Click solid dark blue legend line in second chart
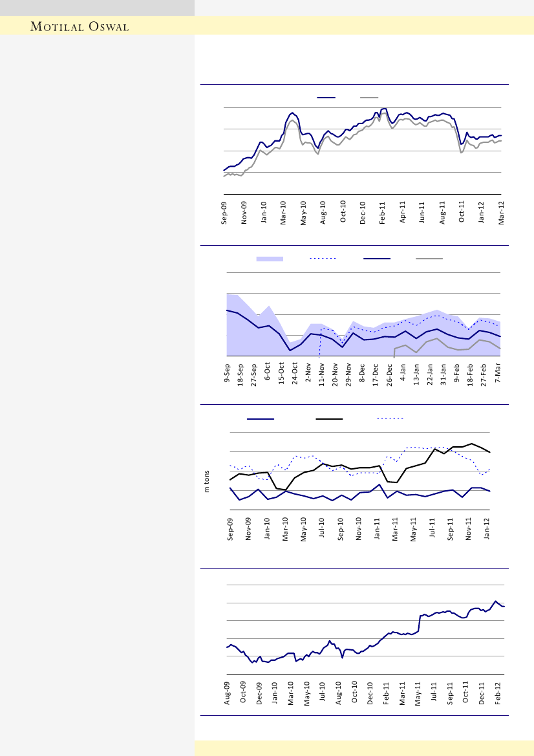The width and height of the screenshot is (534, 756). coord(377,259)
